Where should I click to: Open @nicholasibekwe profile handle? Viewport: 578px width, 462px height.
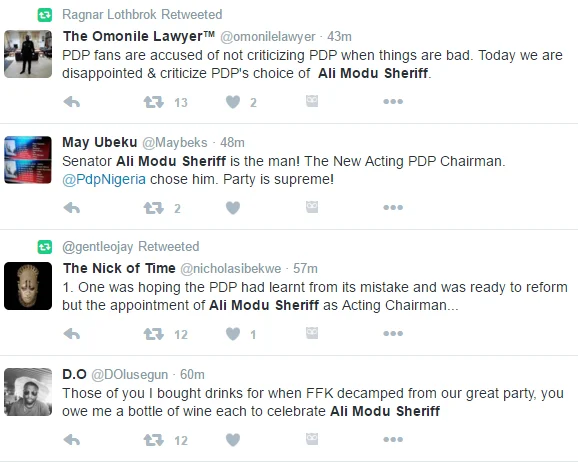tap(230, 268)
